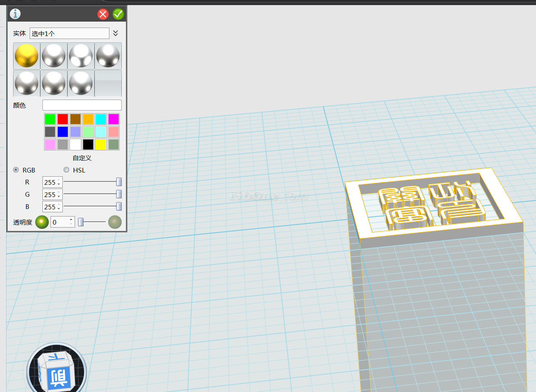This screenshot has height=392, width=536.
Task: Click the R channel slider handle
Action: pos(119,182)
